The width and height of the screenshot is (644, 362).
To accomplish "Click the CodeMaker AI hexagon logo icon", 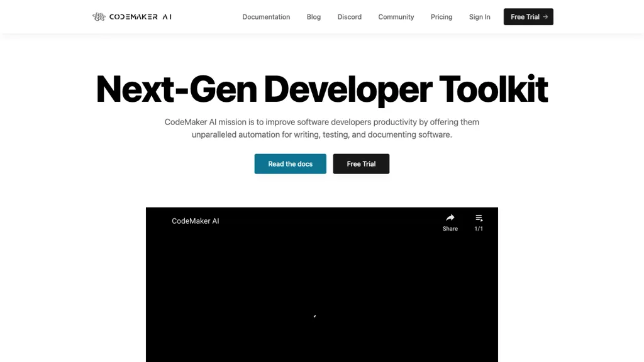I will (99, 16).
